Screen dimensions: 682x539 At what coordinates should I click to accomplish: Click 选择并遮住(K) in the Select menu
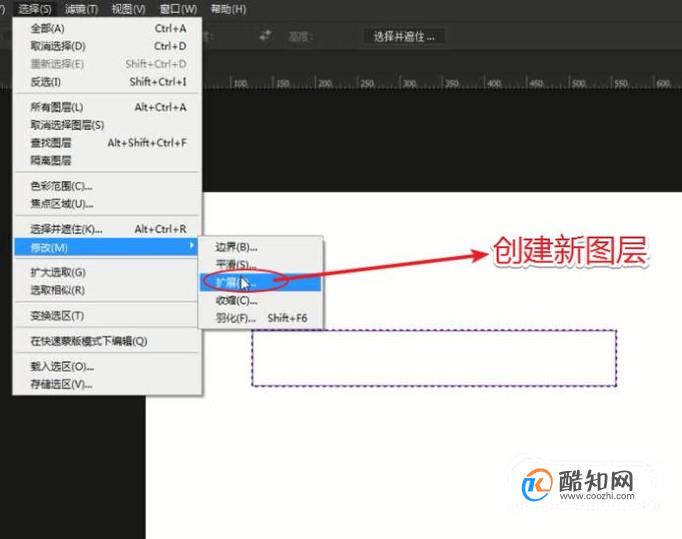point(108,229)
